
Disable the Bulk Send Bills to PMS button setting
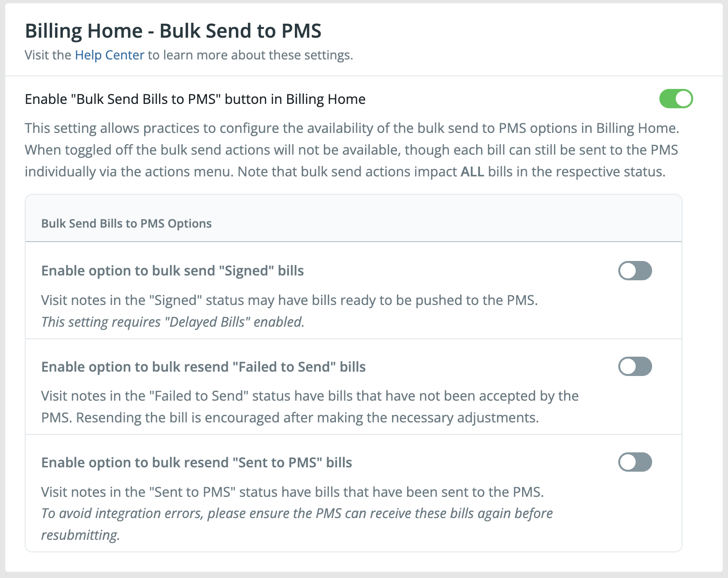coord(676,99)
